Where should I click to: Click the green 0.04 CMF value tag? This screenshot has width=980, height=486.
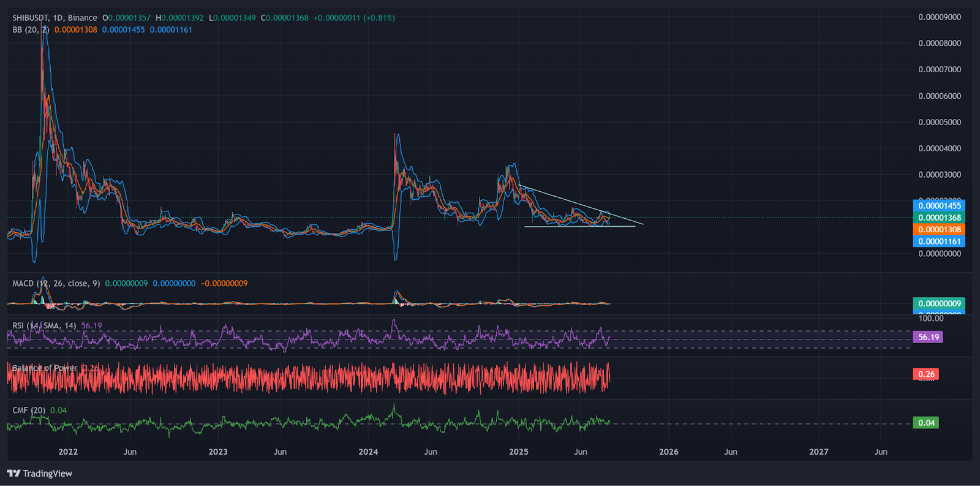pyautogui.click(x=926, y=422)
